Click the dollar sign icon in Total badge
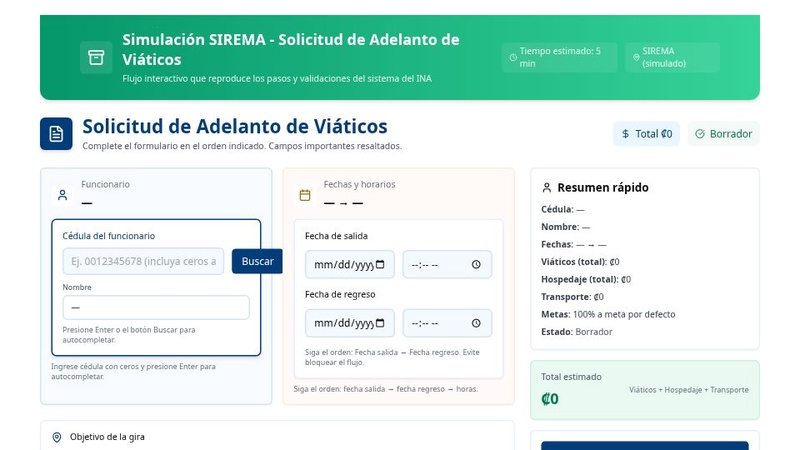800x450 pixels. 626,134
